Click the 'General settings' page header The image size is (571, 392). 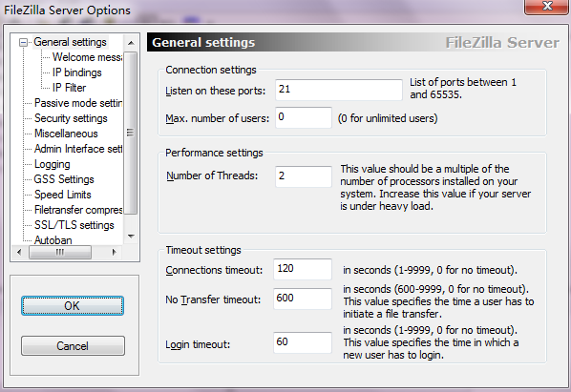(203, 43)
